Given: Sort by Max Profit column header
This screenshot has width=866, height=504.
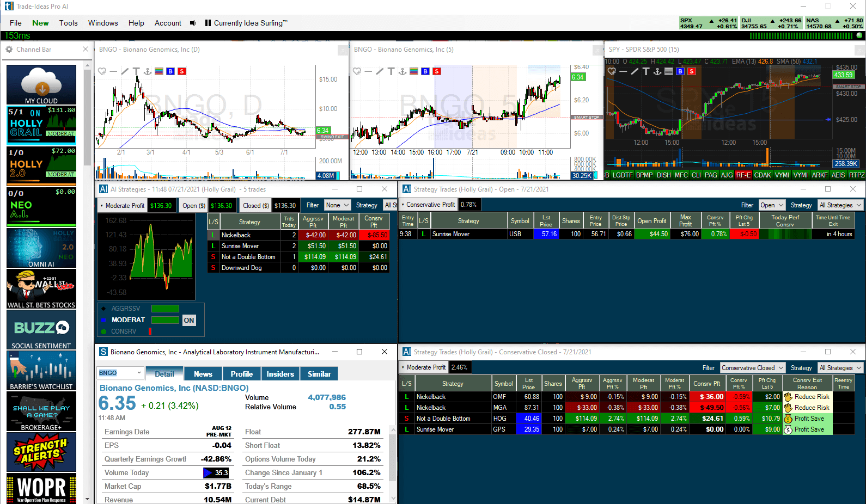Looking at the screenshot, I should point(686,220).
